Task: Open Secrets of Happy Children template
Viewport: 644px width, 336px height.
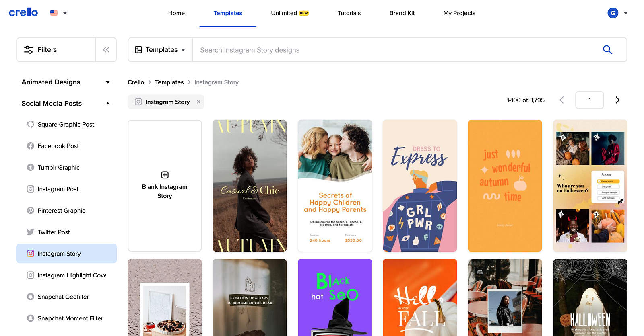Action: [335, 186]
